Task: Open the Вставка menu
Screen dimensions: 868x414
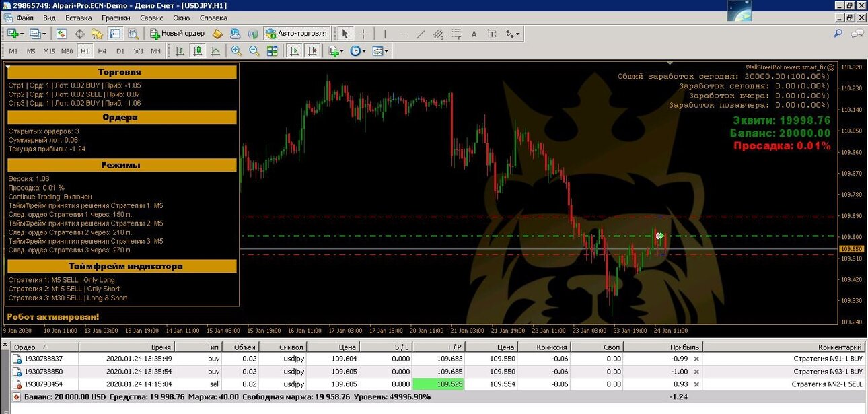Action: 79,18
